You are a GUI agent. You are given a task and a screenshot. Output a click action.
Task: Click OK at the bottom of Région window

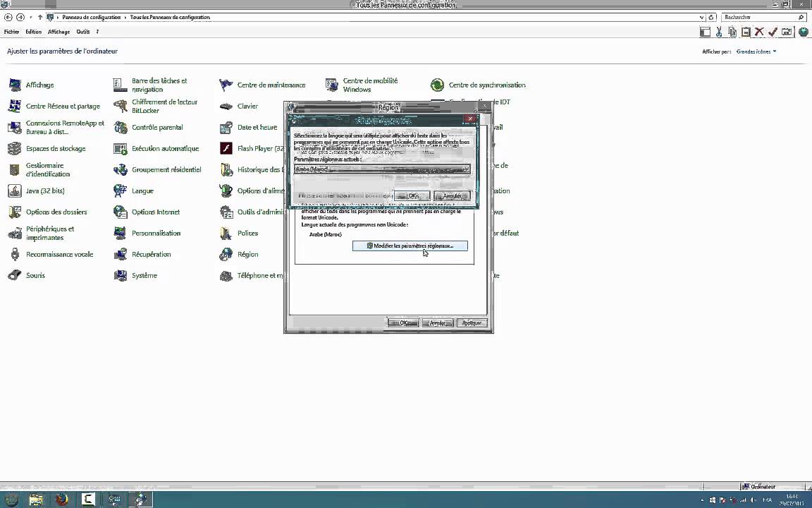pos(403,323)
